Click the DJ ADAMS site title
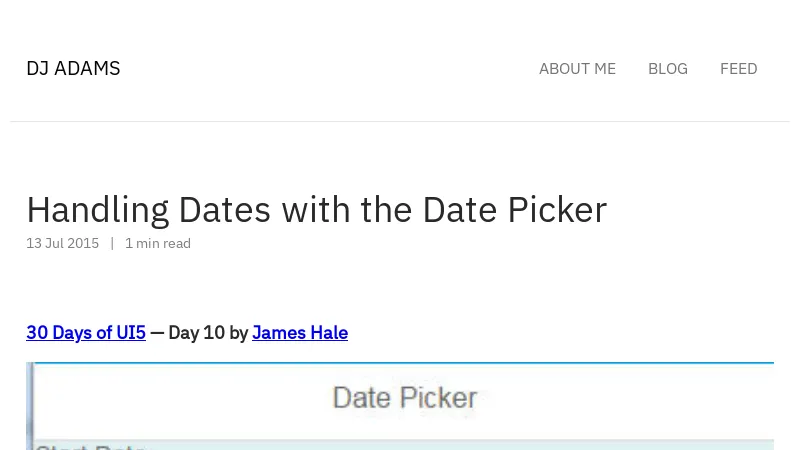Screen dimensions: 800x450 click(x=73, y=69)
